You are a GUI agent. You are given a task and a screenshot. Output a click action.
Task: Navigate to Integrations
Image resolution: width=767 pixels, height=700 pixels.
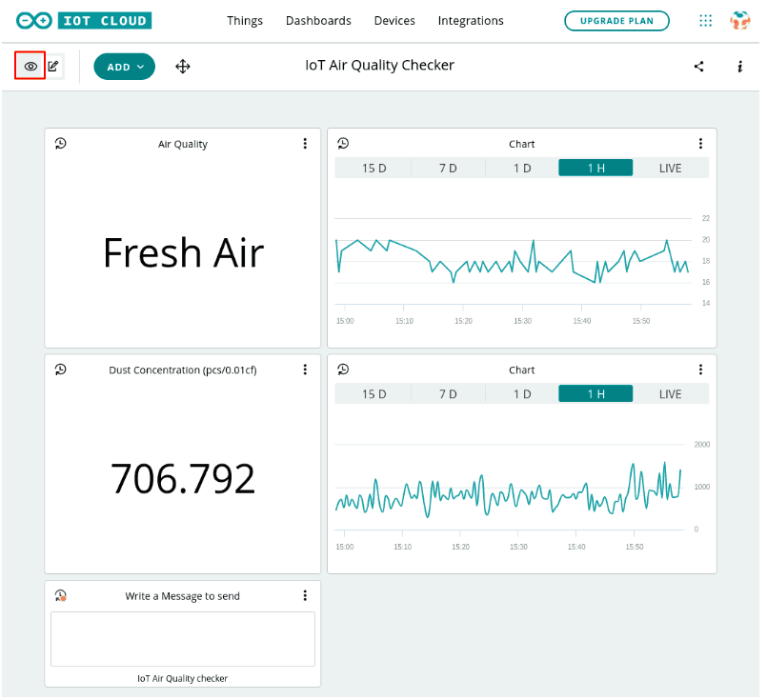(x=471, y=21)
